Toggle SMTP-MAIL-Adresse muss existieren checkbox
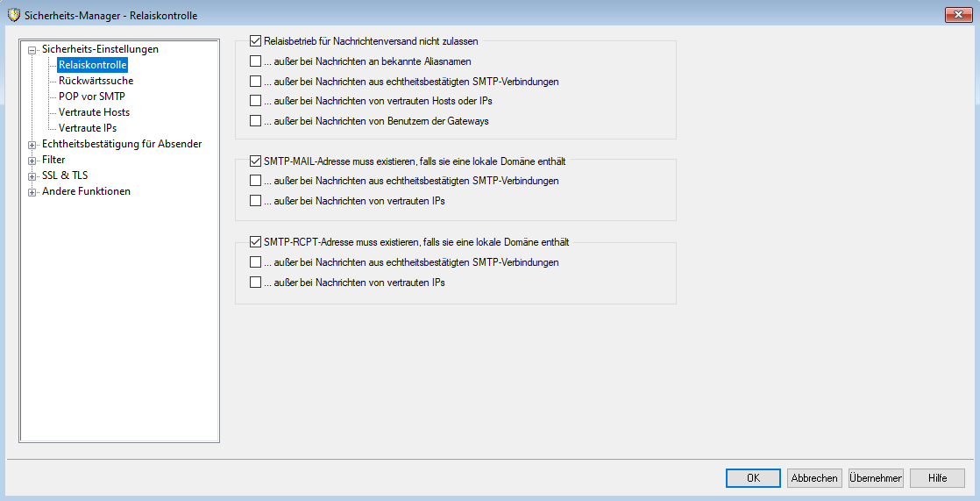 (x=256, y=161)
